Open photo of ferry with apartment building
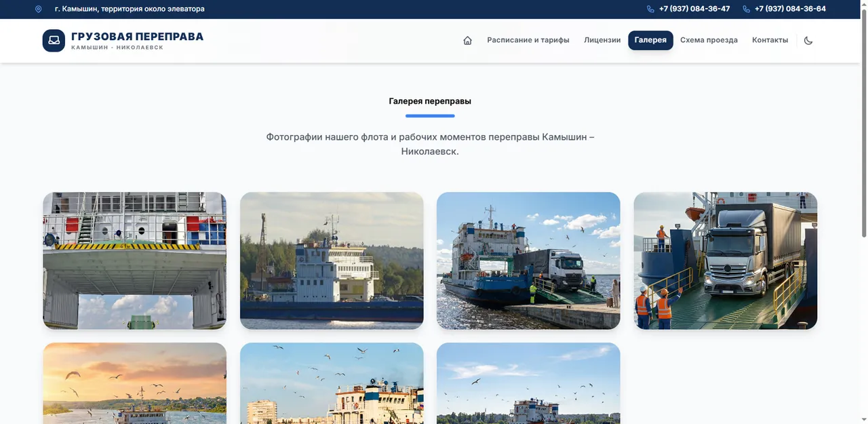Screen dimensions: 868x424 332,383
